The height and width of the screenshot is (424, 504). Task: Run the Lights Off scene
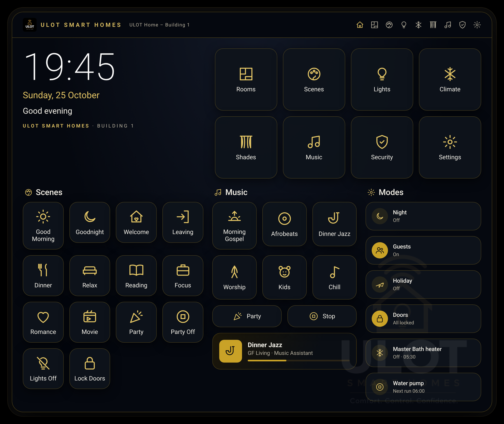coord(43,369)
